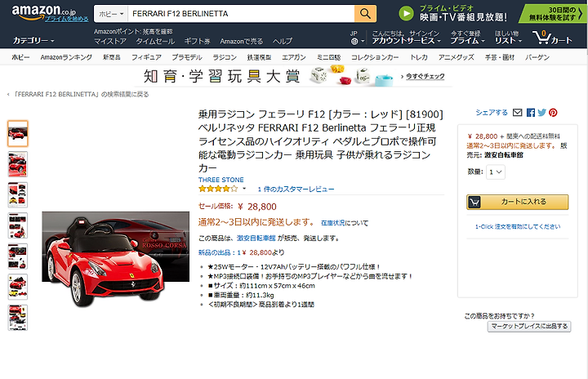588x379 pixels.
Task: Open the shopping cart icon
Action: tap(552, 38)
